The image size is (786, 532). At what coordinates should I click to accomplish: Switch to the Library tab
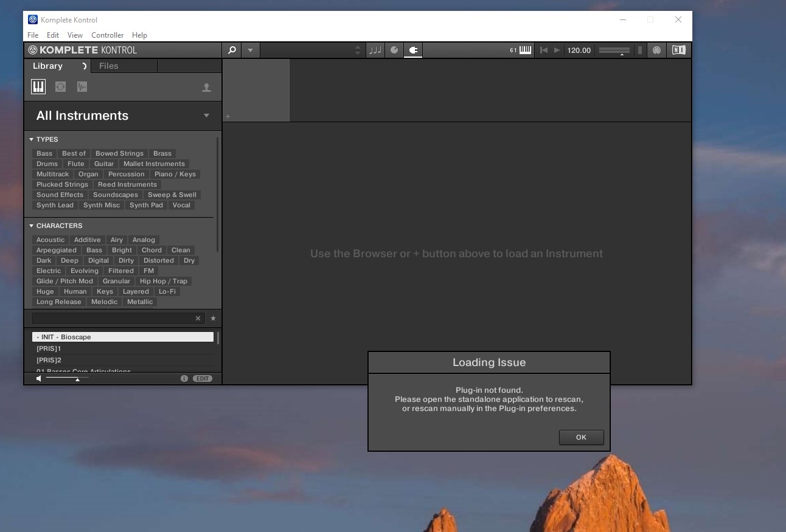point(47,66)
